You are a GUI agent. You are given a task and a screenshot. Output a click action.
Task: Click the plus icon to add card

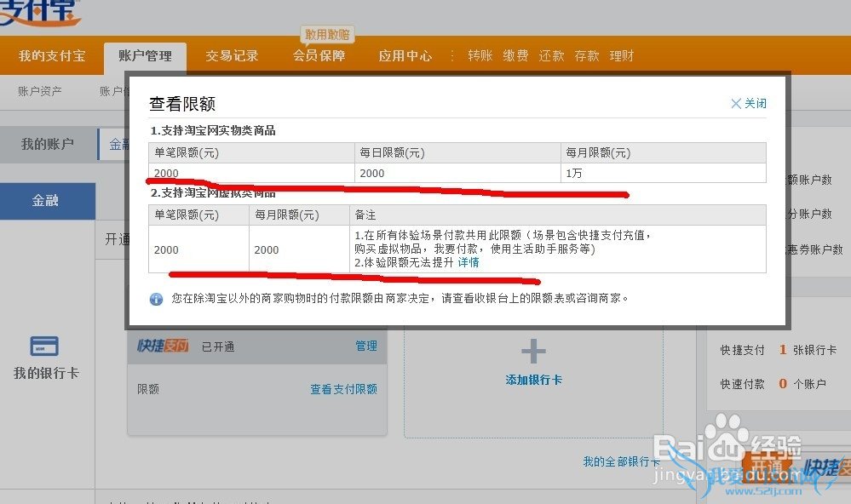[533, 352]
